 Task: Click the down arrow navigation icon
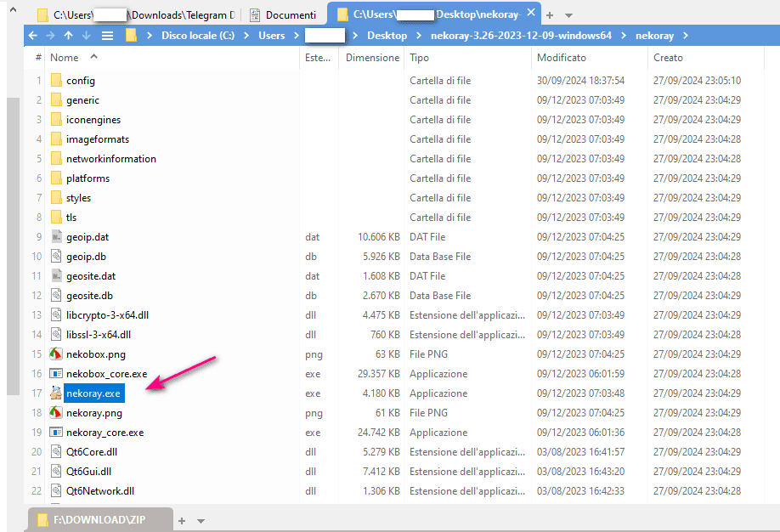86,36
